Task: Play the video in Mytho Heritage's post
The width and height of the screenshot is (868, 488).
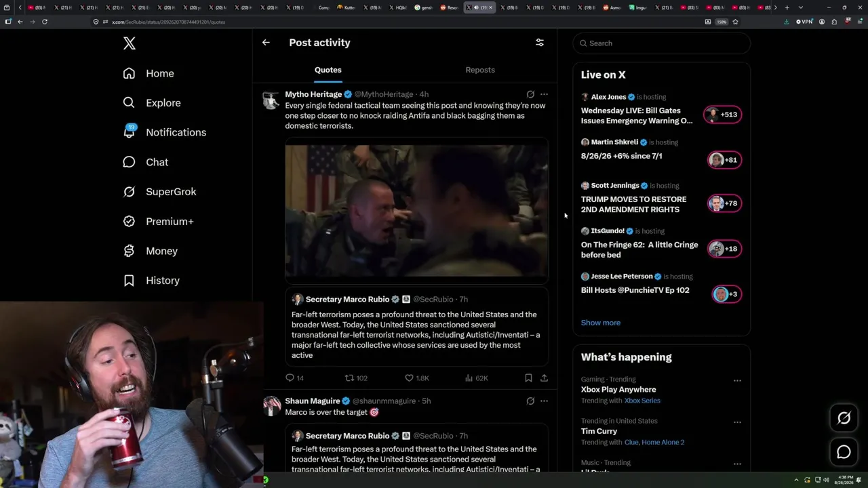Action: pyautogui.click(x=417, y=210)
